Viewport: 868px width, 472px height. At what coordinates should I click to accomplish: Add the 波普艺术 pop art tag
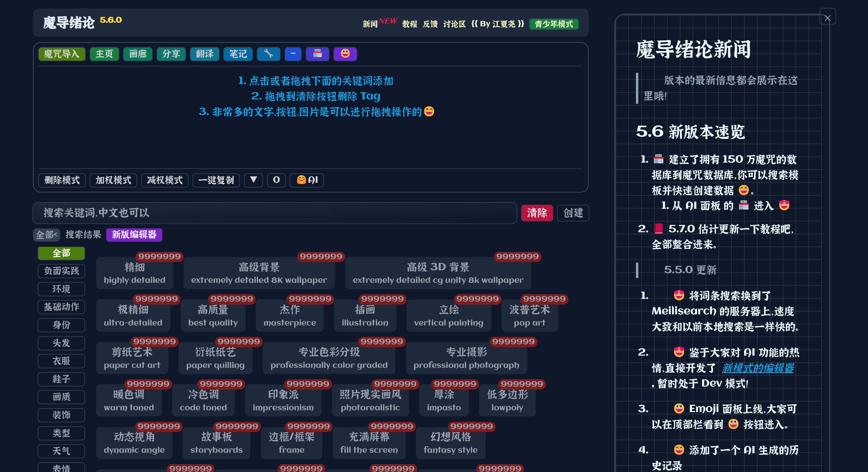point(530,316)
